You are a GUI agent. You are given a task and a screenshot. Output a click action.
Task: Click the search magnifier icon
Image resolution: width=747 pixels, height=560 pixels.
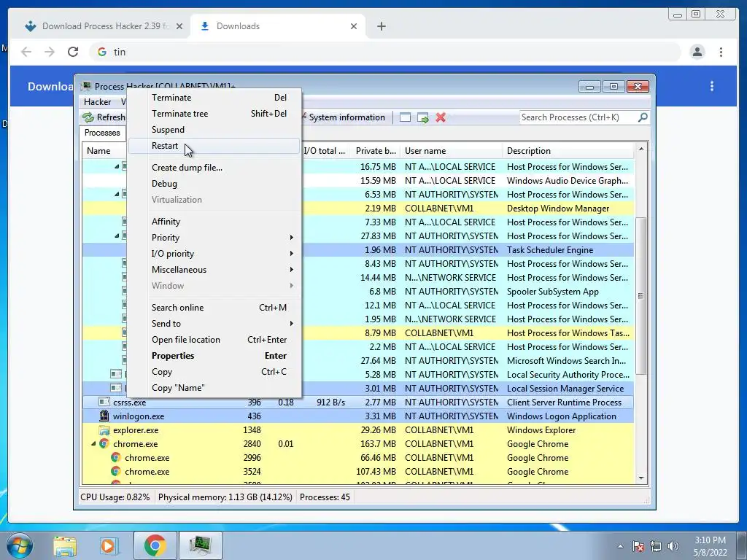(643, 117)
